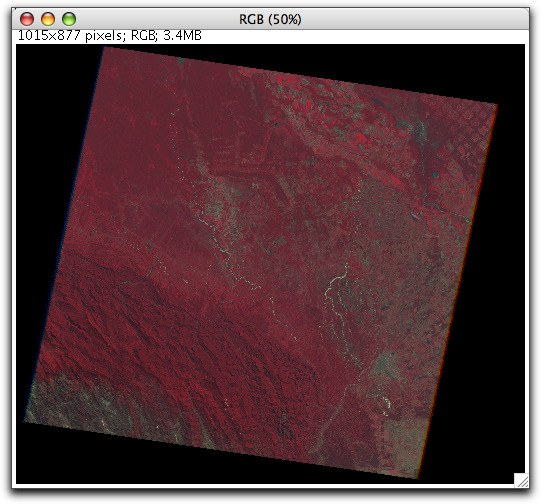Close the RGB (50%) image window

pyautogui.click(x=27, y=19)
